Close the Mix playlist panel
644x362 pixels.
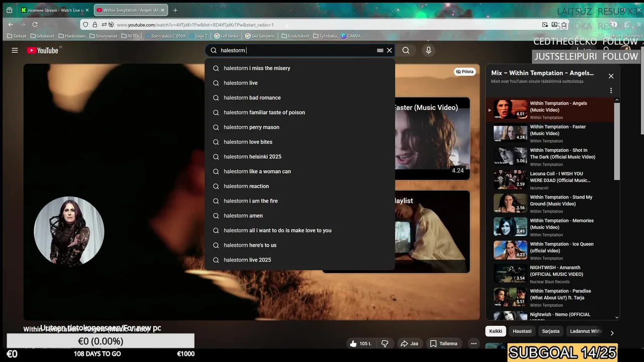point(611,76)
